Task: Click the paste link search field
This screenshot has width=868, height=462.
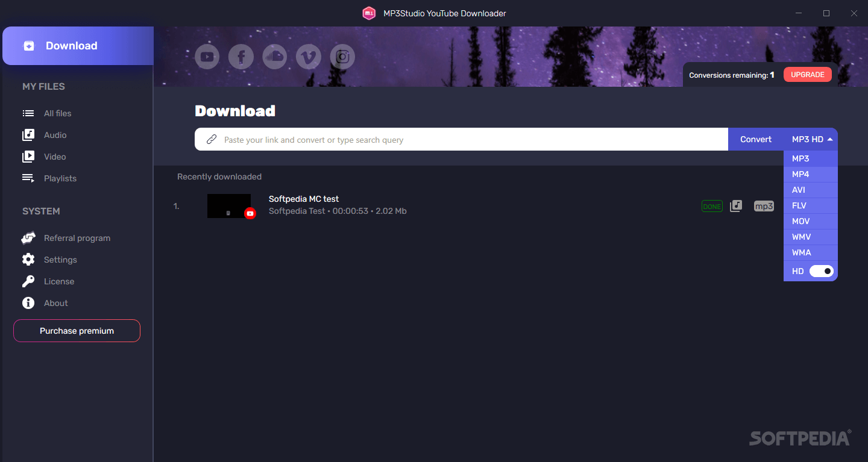Action: [461, 139]
